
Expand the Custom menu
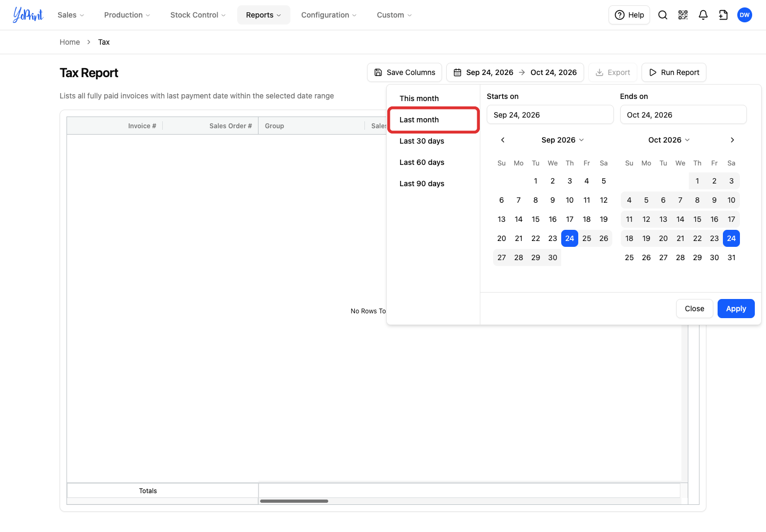coord(394,15)
